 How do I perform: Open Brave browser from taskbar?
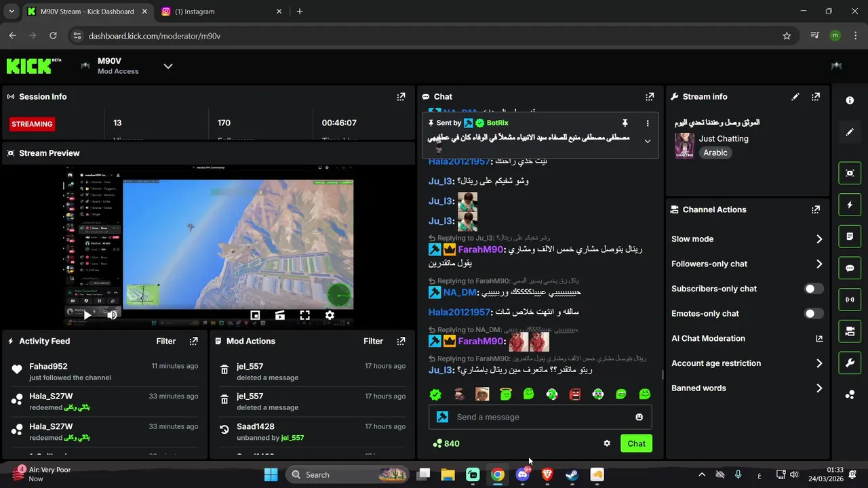(547, 474)
